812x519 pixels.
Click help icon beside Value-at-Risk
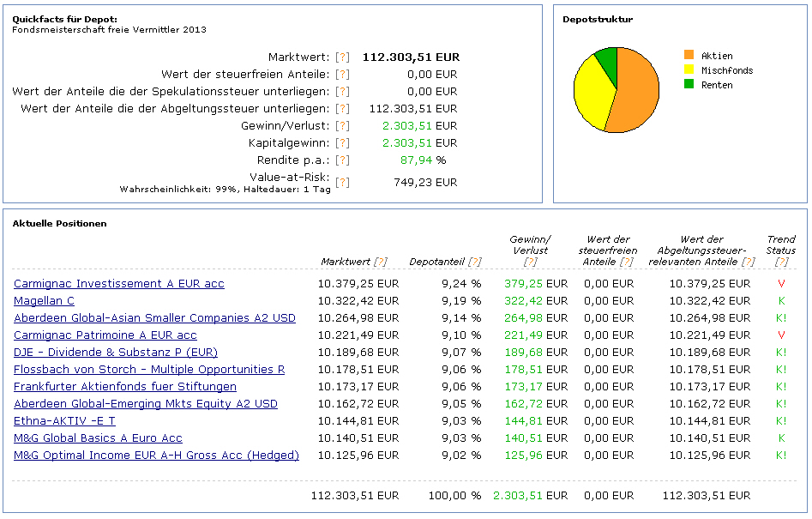pyautogui.click(x=342, y=182)
